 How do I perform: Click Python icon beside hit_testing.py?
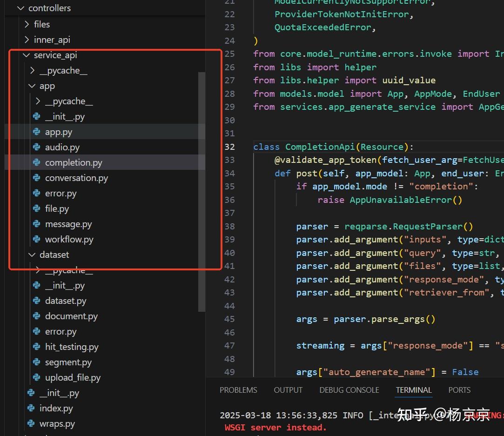(x=37, y=347)
